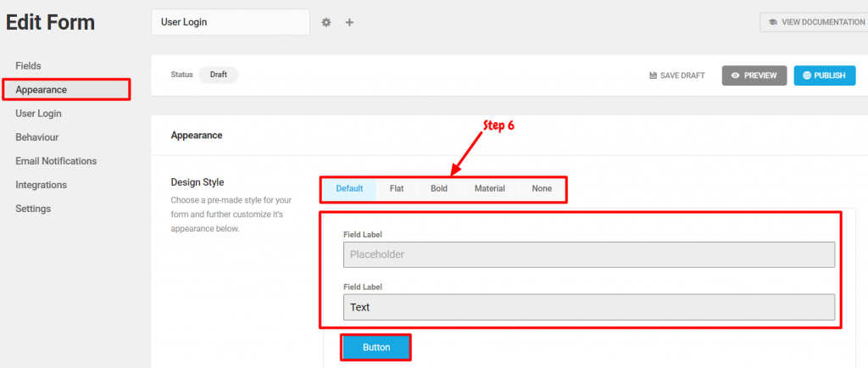
Task: Click the eye icon on Preview button
Action: [x=736, y=75]
